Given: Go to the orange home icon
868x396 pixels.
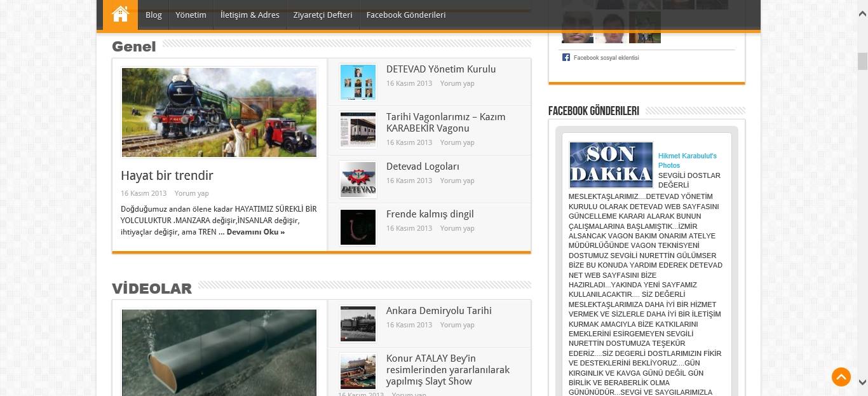Looking at the screenshot, I should (x=120, y=15).
